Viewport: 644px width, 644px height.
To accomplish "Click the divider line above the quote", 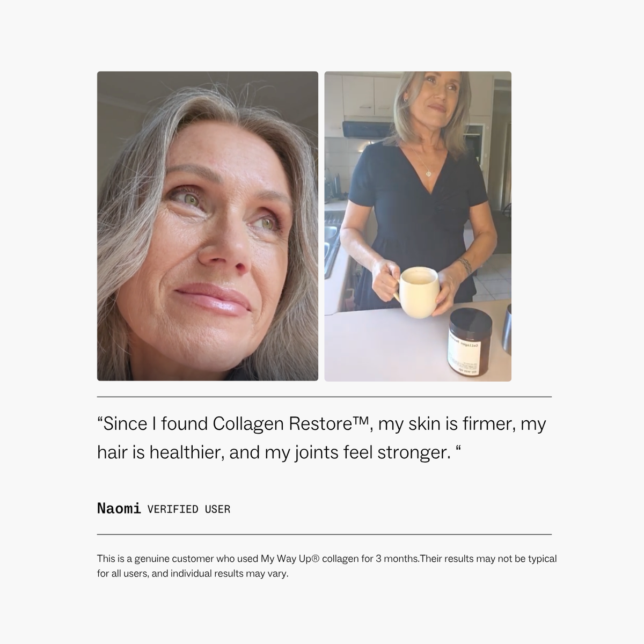I will pos(324,397).
